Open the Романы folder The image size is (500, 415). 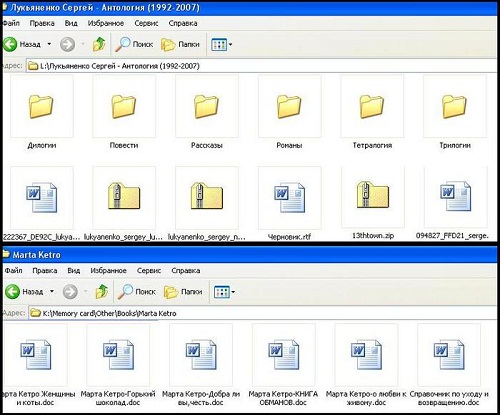289,106
